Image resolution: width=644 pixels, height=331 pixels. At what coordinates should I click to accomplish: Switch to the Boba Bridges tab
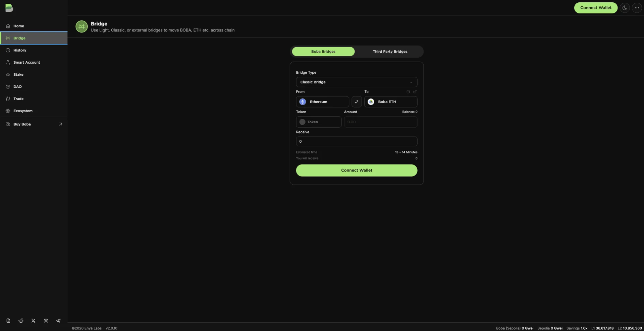click(x=323, y=52)
